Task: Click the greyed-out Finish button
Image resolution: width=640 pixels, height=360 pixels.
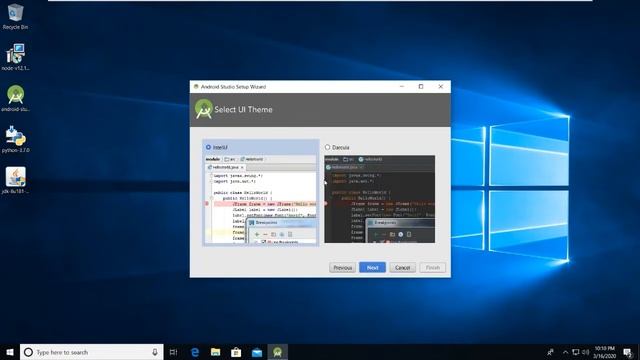Action: (433, 268)
